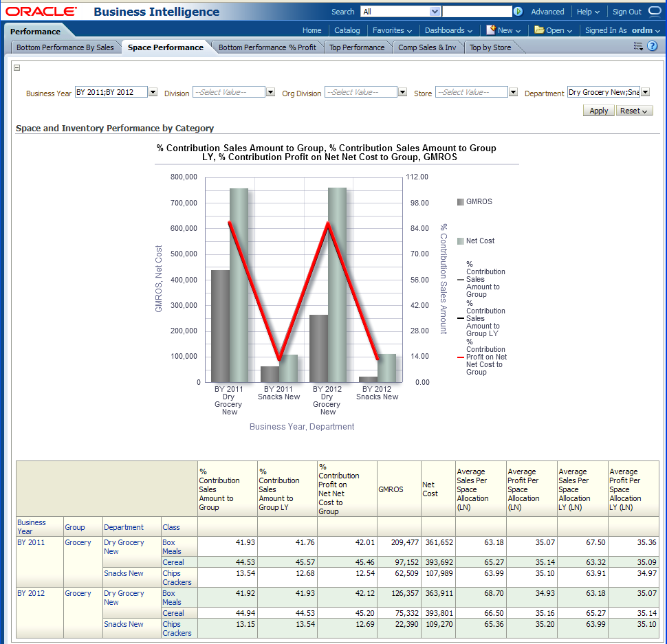Open the Favorites menu

[x=392, y=30]
